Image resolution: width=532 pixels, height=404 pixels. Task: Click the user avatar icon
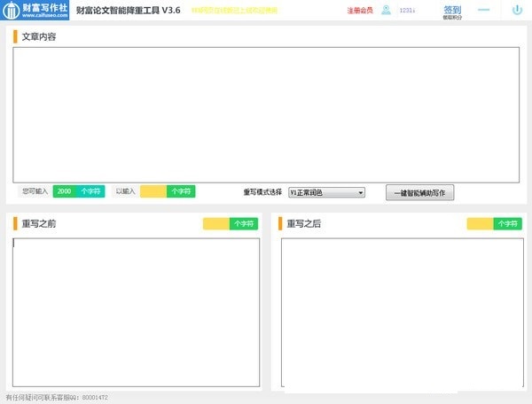[x=386, y=10]
